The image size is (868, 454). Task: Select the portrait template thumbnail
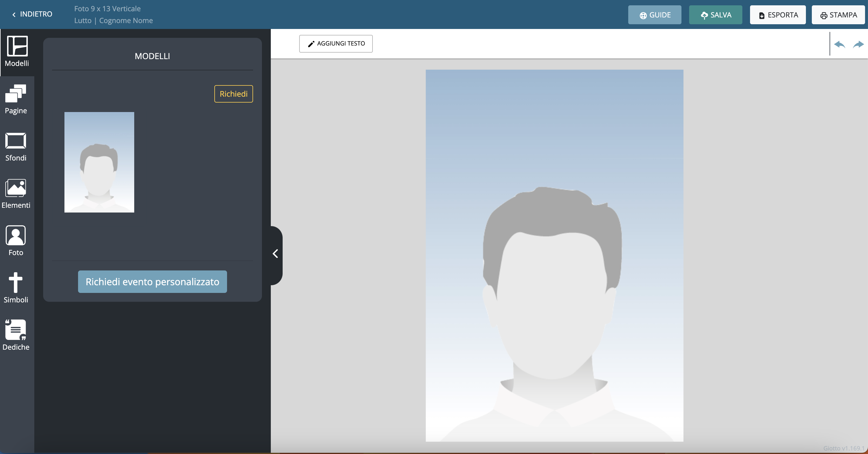(99, 162)
